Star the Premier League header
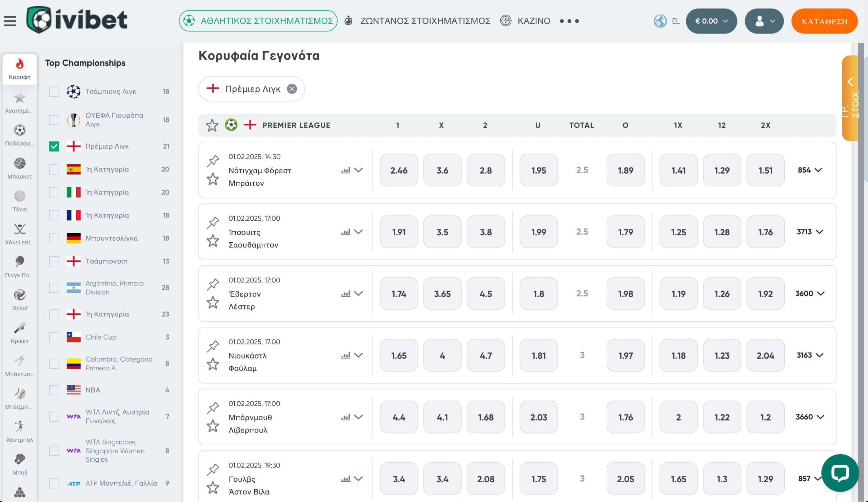Screen dimensions: 868x502 pyautogui.click(x=212, y=125)
